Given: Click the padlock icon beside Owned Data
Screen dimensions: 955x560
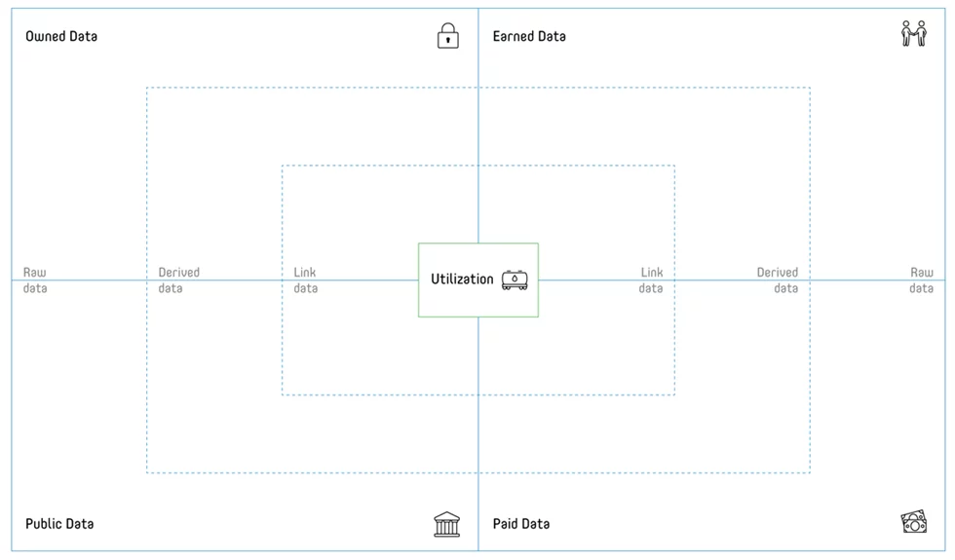Looking at the screenshot, I should [x=447, y=36].
